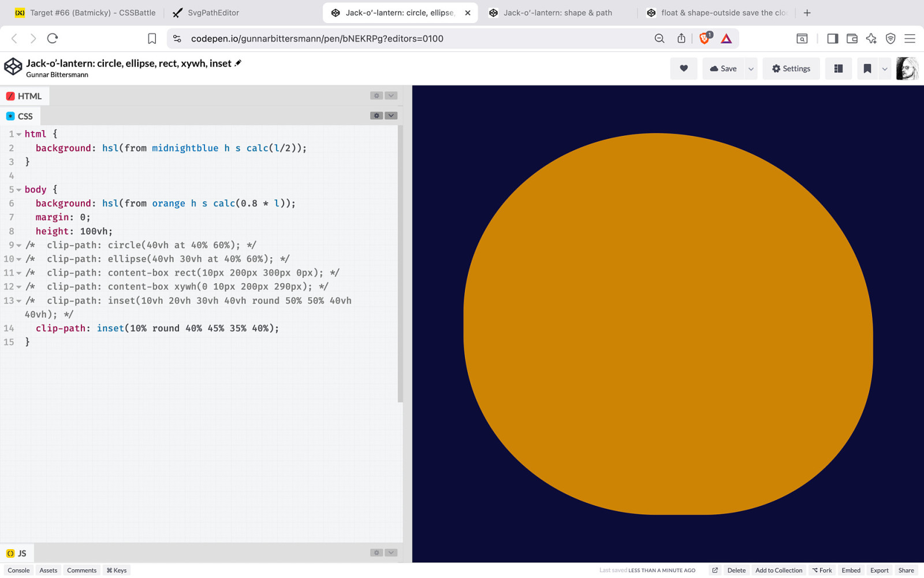Switch to Jack-o'-lantern: shape & path tab
Viewport: 924px width, 578px height.
click(x=557, y=13)
